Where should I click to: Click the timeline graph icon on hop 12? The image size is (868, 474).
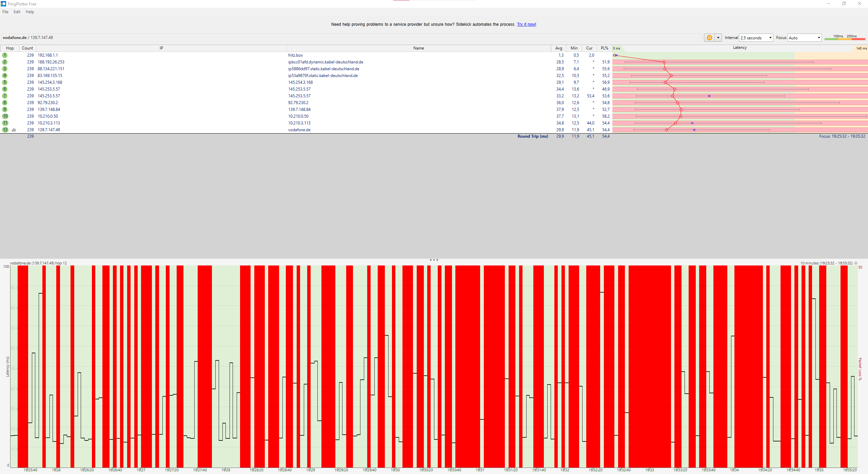coord(14,130)
